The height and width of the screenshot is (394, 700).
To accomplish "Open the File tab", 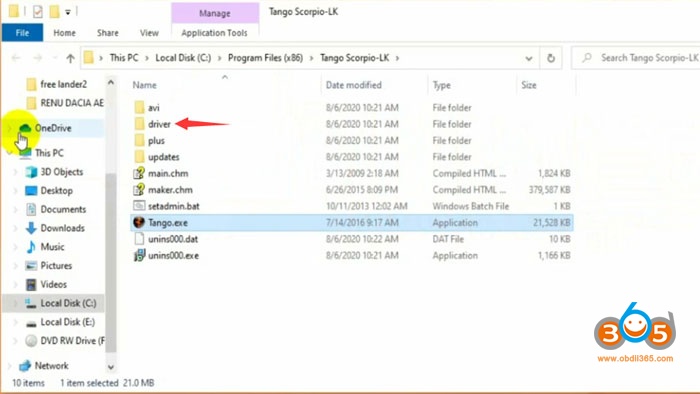I will coord(22,33).
